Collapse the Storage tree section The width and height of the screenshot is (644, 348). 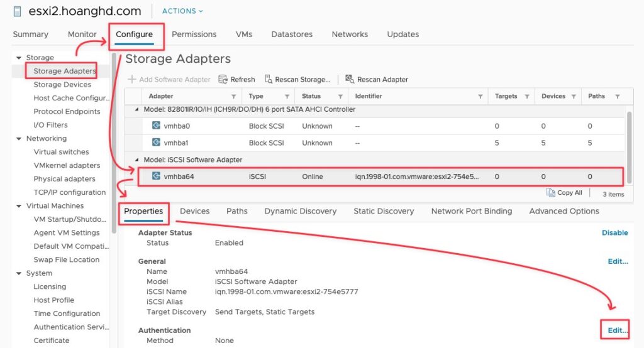[x=19, y=58]
